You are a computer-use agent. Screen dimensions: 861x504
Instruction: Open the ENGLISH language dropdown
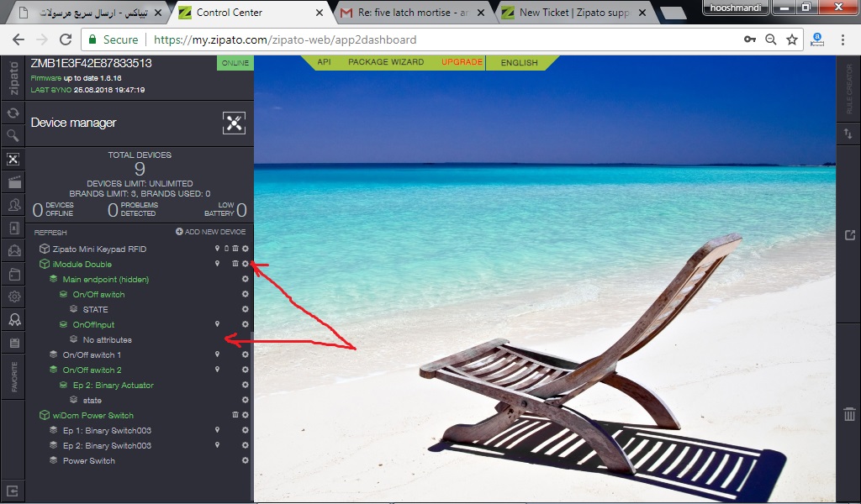519,63
